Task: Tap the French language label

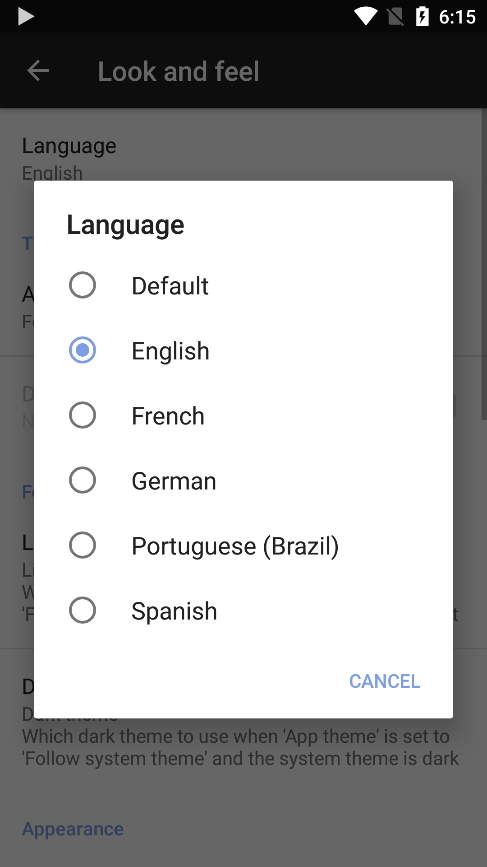Action: 167,416
